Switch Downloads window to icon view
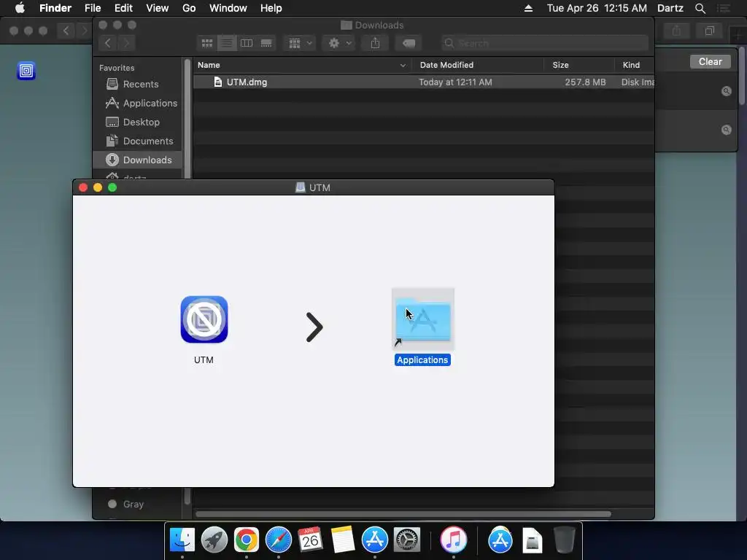The width and height of the screenshot is (747, 560). (x=206, y=43)
